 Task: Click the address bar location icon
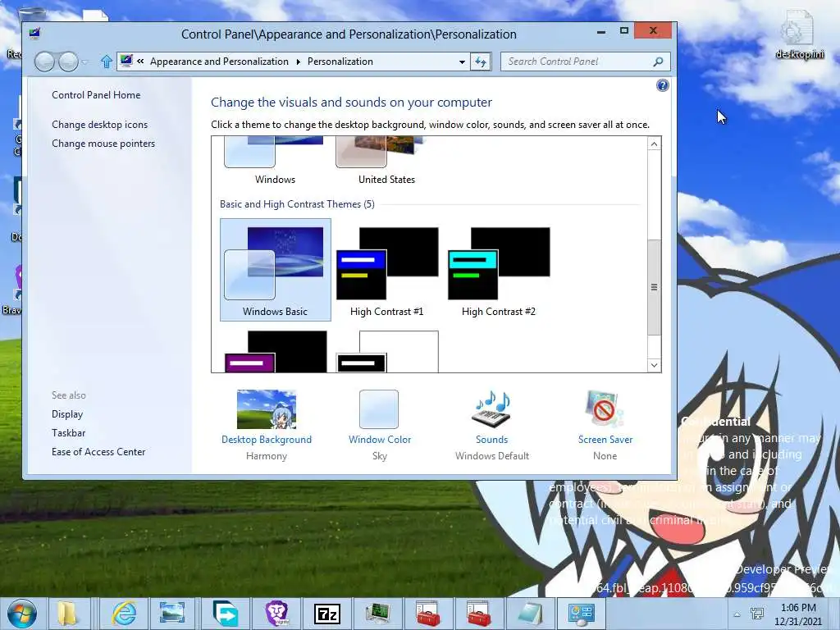[126, 61]
